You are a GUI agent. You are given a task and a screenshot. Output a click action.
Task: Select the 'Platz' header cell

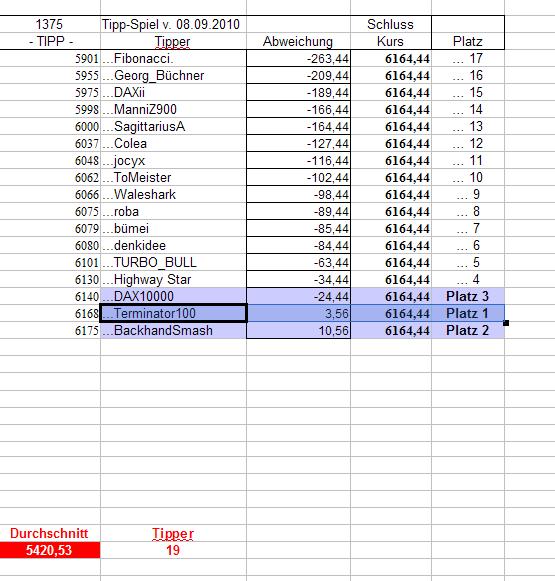point(468,41)
